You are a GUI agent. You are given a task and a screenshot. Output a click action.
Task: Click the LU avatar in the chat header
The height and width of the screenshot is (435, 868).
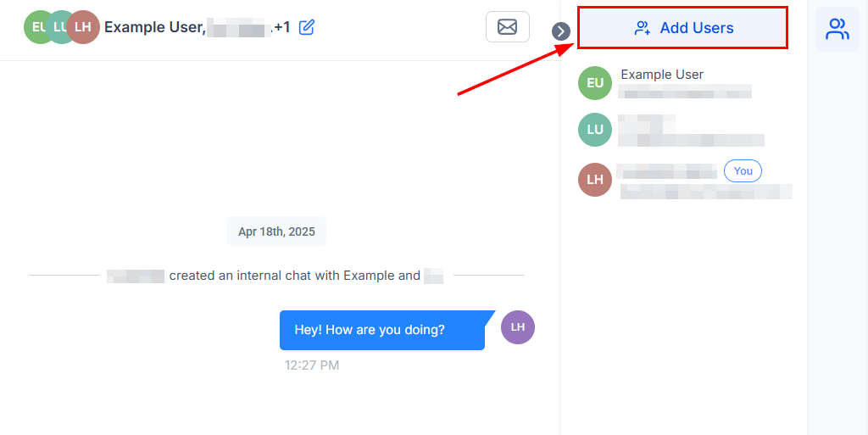[x=60, y=27]
